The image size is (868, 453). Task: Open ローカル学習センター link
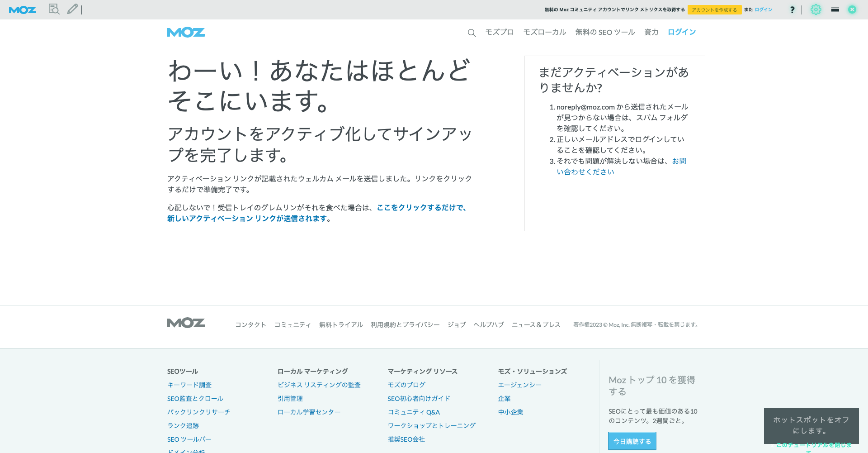(309, 412)
